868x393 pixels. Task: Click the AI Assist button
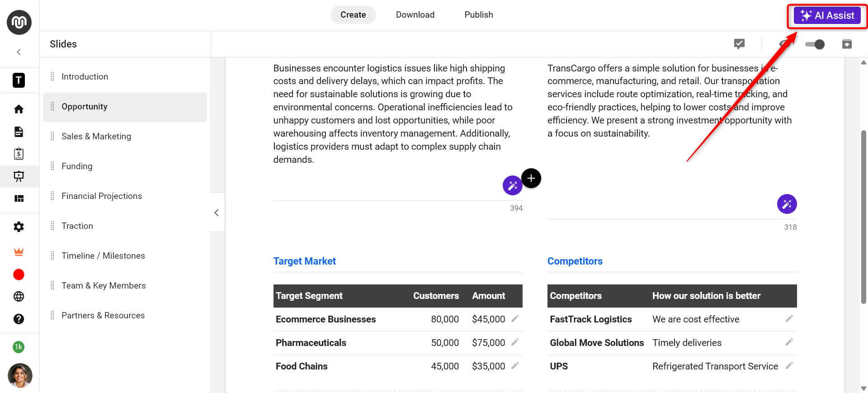coord(827,16)
